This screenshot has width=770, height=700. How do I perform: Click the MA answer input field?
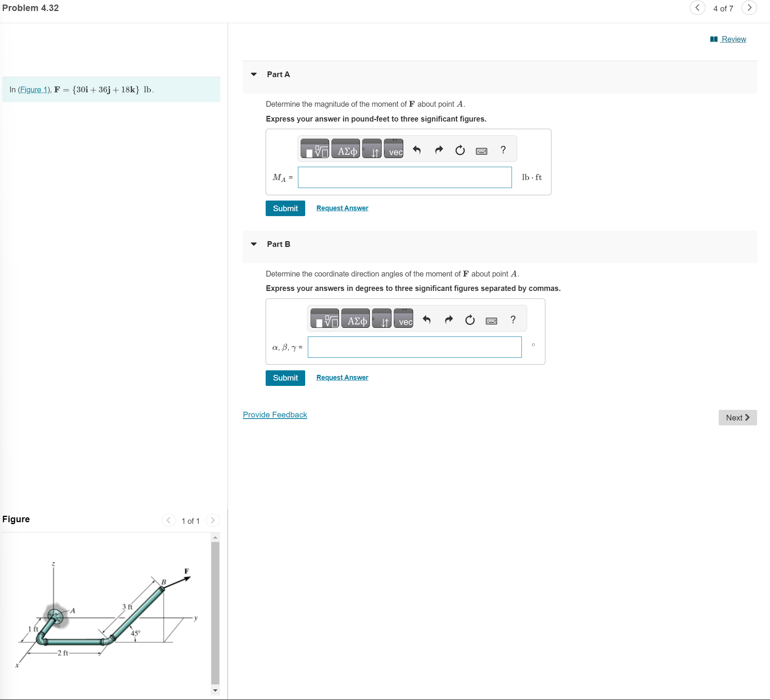coord(404,177)
